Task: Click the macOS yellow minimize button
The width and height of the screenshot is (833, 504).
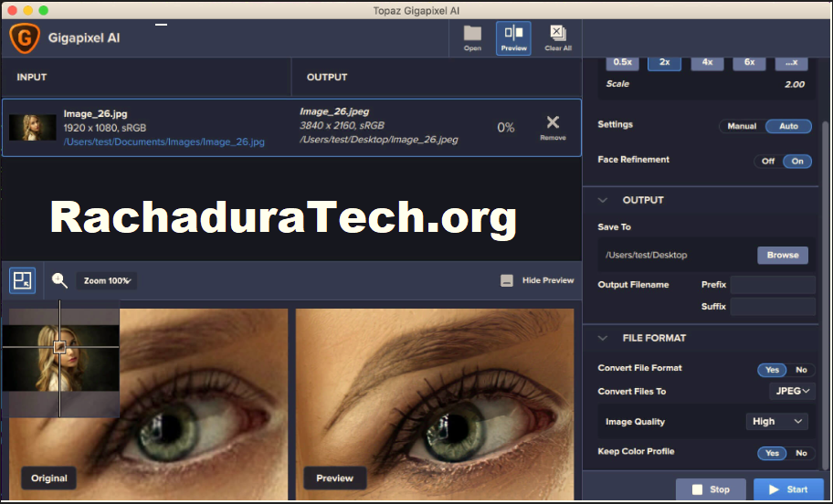Action: (x=27, y=10)
